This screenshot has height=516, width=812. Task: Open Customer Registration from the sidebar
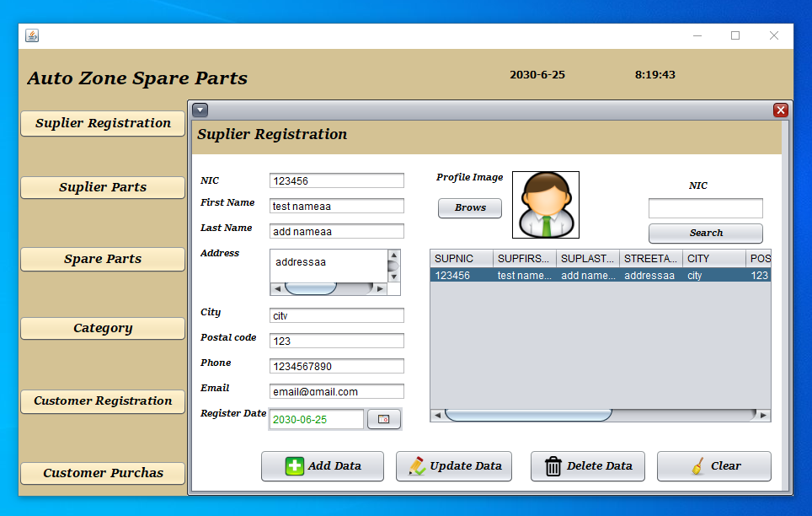[x=102, y=401]
